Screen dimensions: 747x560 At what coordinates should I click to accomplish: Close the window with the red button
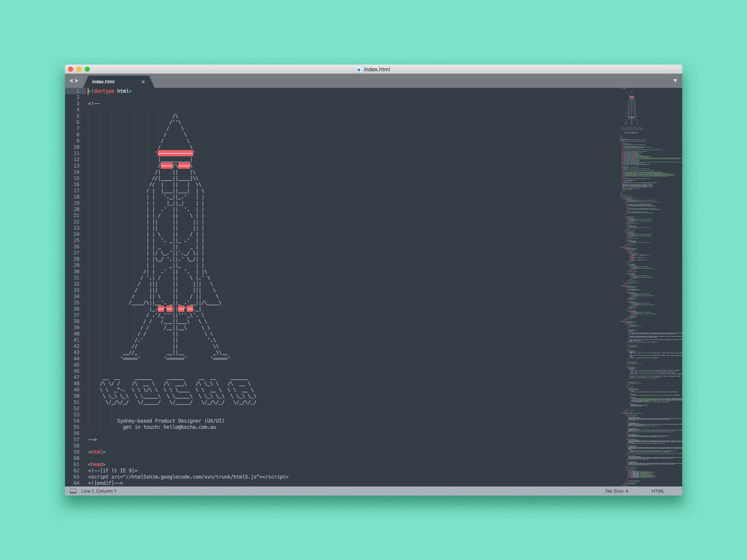coord(71,69)
